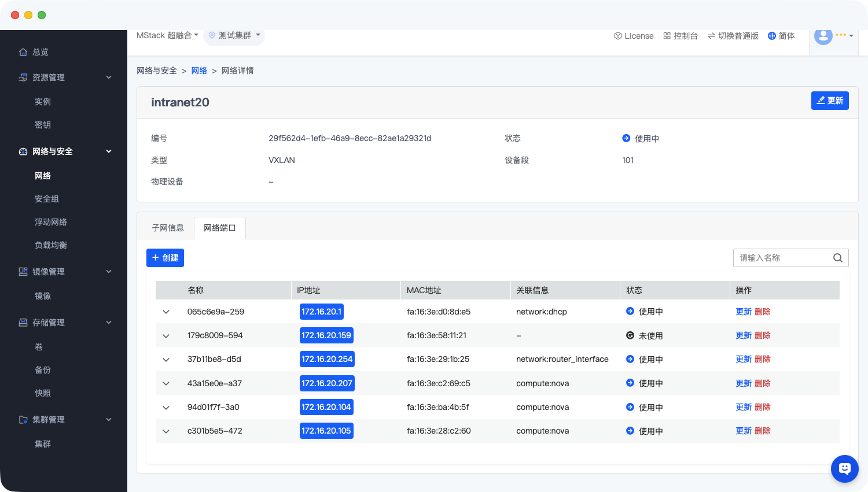The width and height of the screenshot is (868, 492).
Task: Click the 172.16.20.254 IP address tag
Action: pos(327,359)
